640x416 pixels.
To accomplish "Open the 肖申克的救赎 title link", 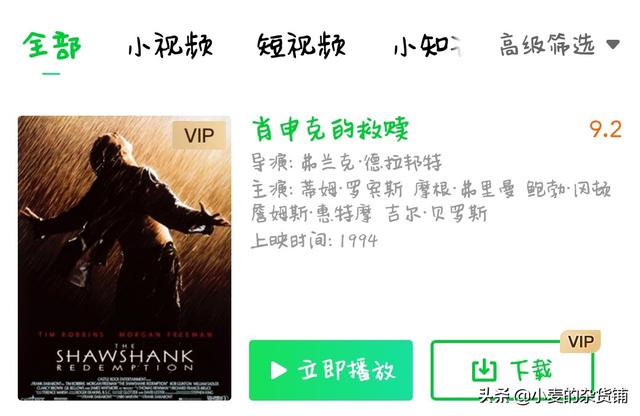I will tap(330, 129).
